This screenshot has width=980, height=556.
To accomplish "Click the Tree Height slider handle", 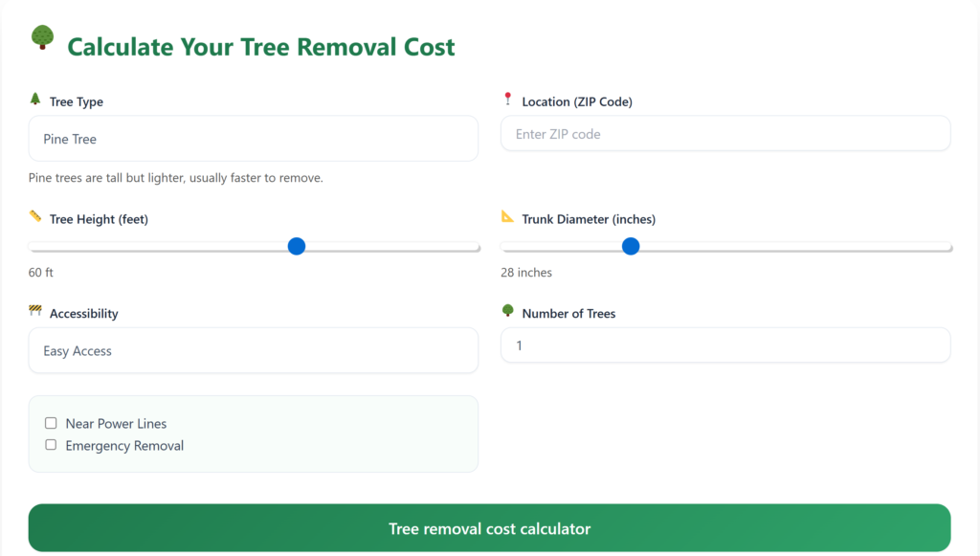I will click(x=297, y=246).
